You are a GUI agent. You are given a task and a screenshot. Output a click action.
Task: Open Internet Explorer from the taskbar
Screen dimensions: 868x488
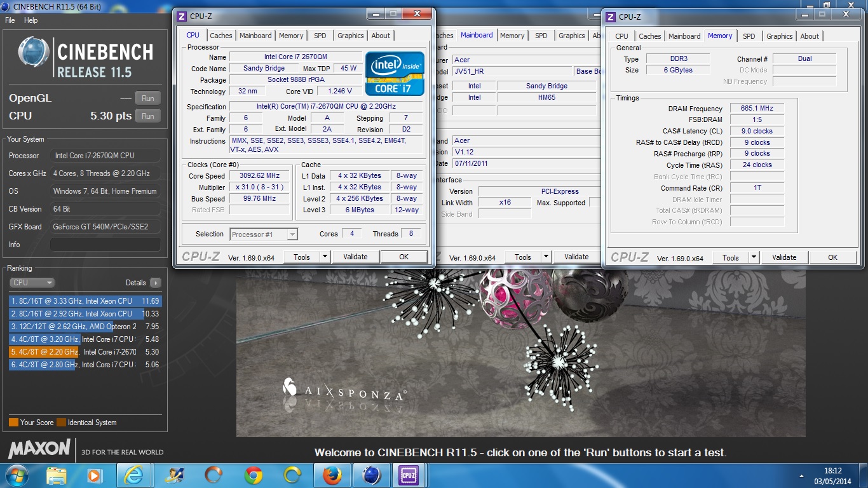pos(133,475)
